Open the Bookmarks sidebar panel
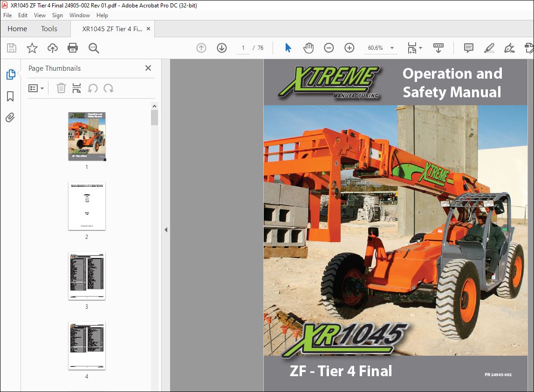This screenshot has height=392, width=534. [10, 96]
